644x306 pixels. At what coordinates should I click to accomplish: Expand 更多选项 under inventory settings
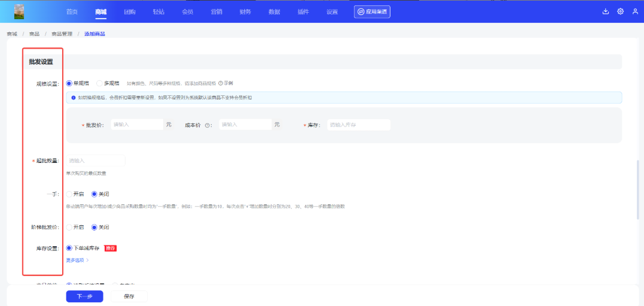click(77, 260)
